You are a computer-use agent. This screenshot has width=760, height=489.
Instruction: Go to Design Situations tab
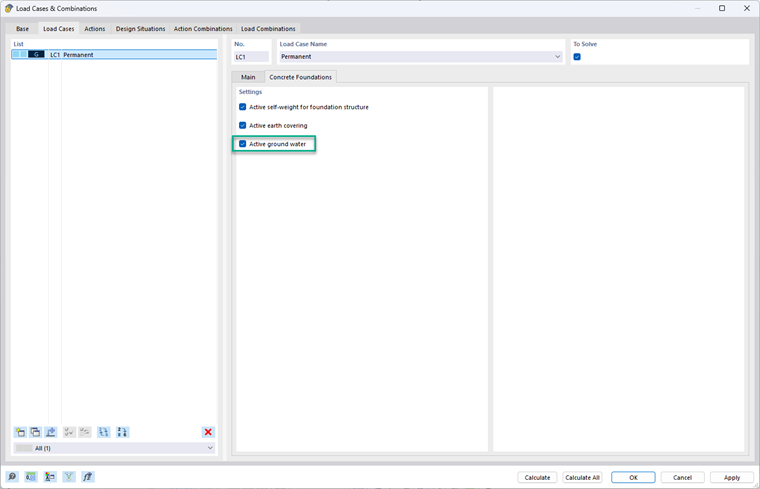tap(141, 29)
